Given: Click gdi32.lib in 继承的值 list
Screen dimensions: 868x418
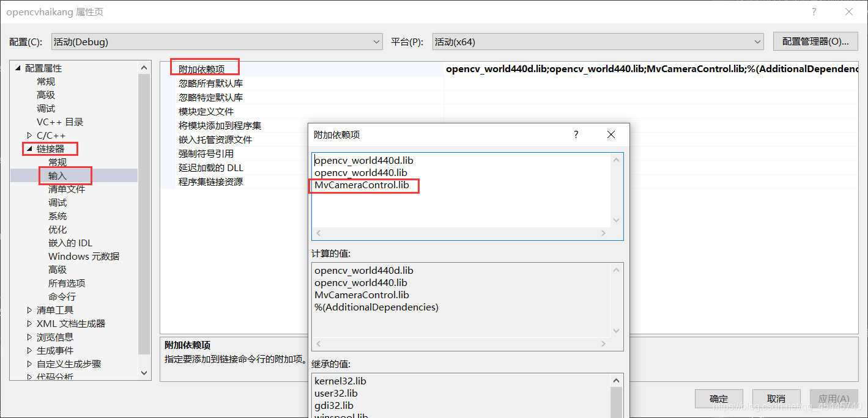Looking at the screenshot, I should pyautogui.click(x=334, y=405).
